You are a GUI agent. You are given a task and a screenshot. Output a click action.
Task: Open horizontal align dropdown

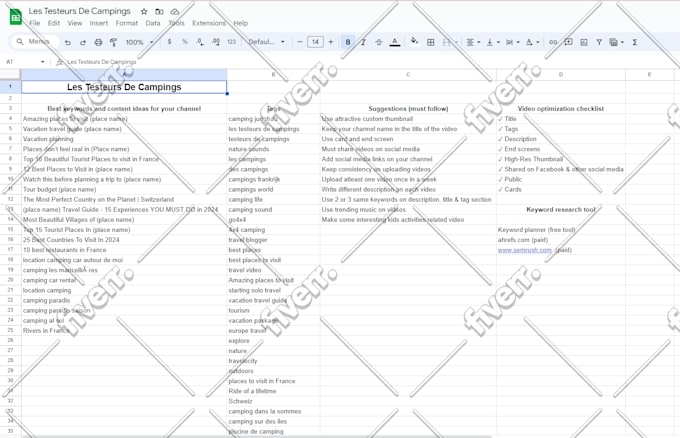[x=473, y=42]
